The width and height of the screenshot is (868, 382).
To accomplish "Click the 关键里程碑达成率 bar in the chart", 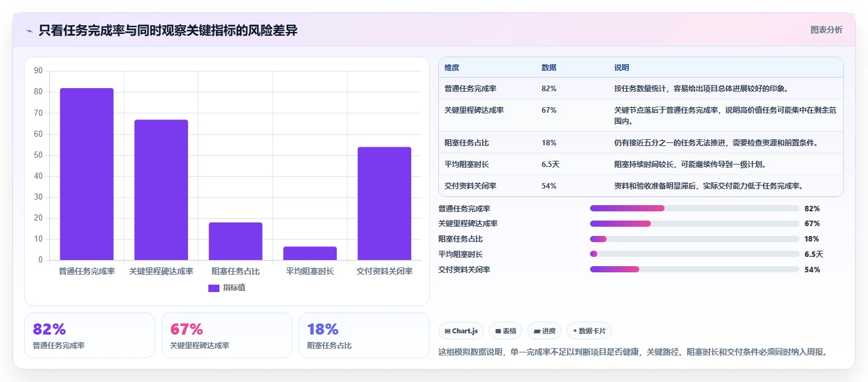I will point(161,190).
